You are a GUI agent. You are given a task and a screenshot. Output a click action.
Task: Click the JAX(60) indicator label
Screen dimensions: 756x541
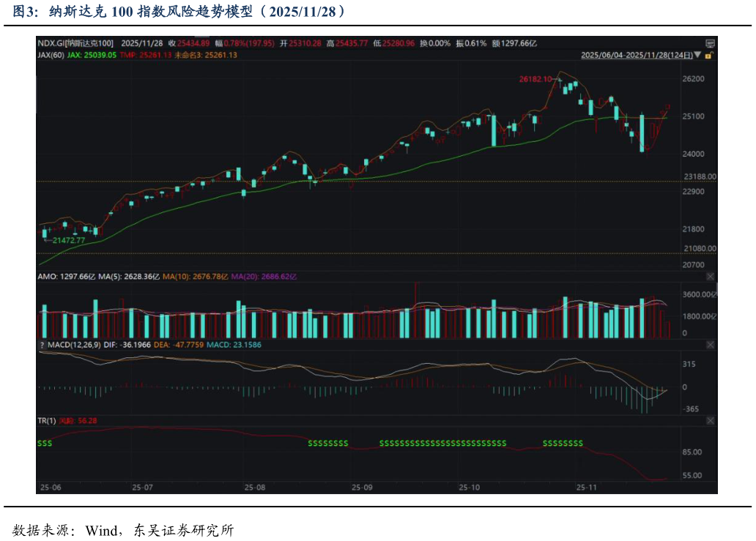tap(51, 55)
